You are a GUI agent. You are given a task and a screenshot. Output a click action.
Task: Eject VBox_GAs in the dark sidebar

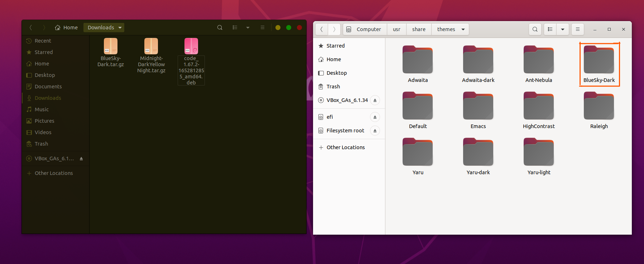click(x=81, y=158)
